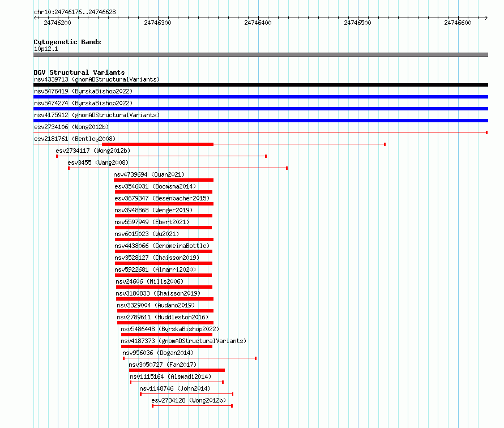This screenshot has width=504, height=428.
Task: Click the red nsv2789611 variant bar
Action: [x=165, y=323]
